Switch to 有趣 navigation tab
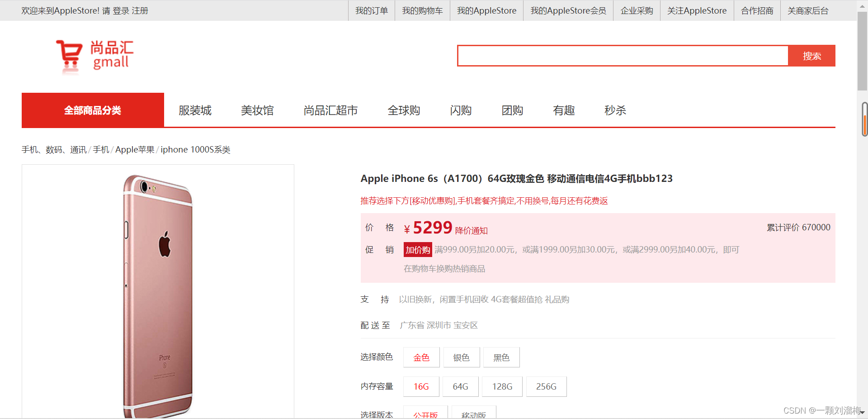 point(564,110)
